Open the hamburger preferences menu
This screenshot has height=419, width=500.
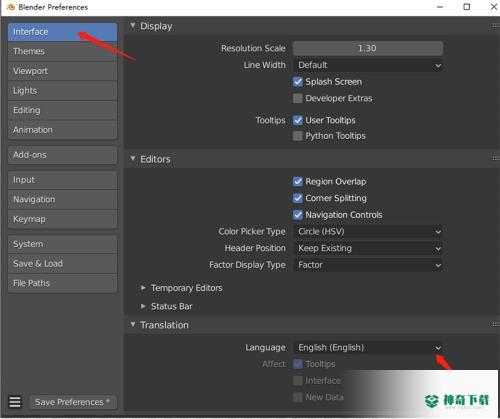point(15,402)
